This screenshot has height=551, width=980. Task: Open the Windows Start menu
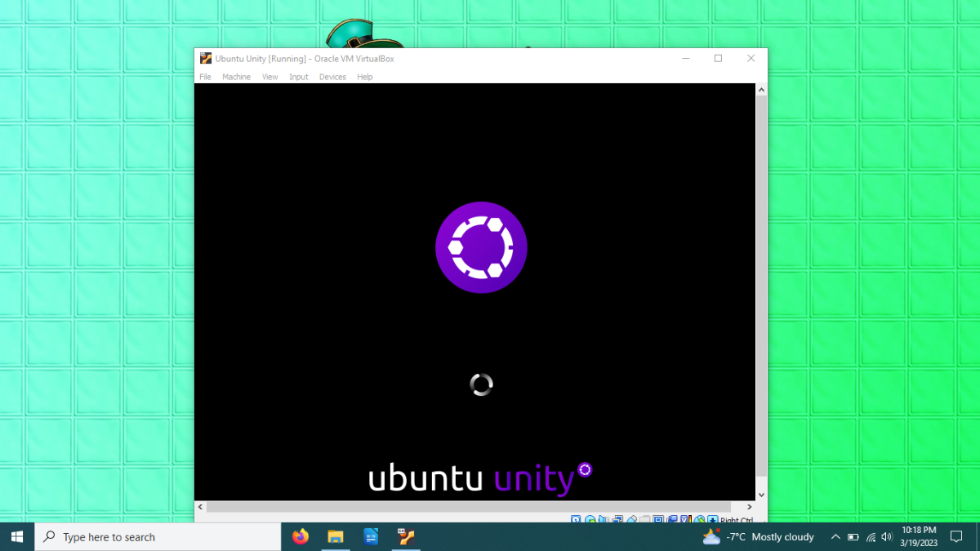pos(17,536)
